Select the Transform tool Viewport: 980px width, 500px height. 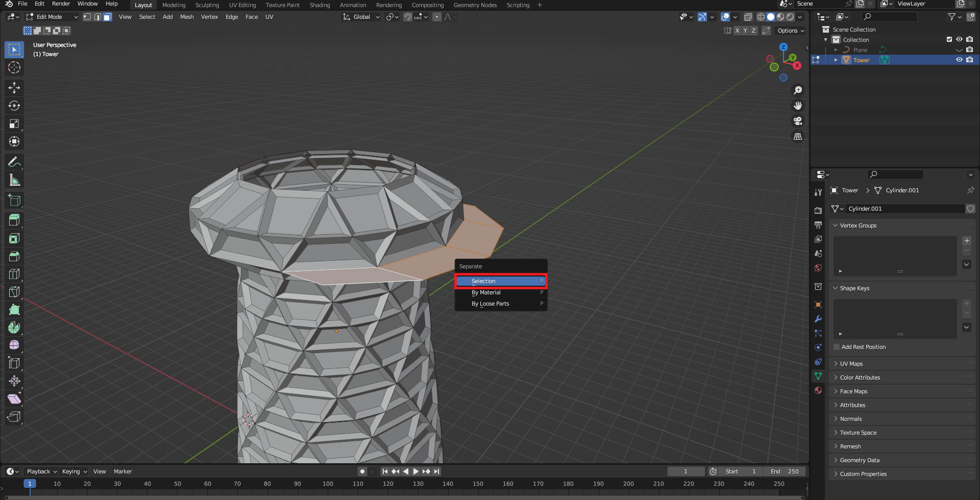click(14, 141)
